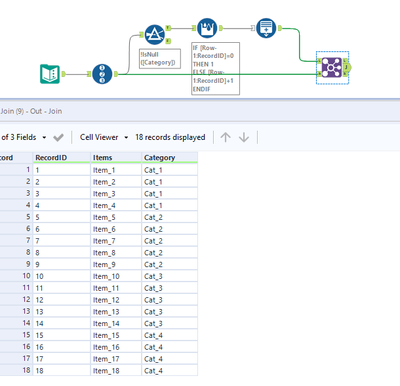This screenshot has height=386, width=400.
Task: Click the Category column header
Action: coord(170,158)
